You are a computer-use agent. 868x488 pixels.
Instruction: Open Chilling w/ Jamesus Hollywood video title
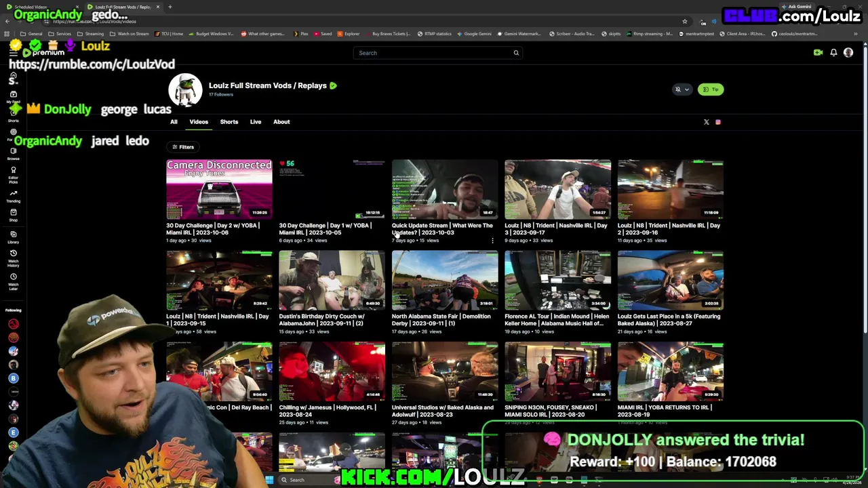(328, 411)
